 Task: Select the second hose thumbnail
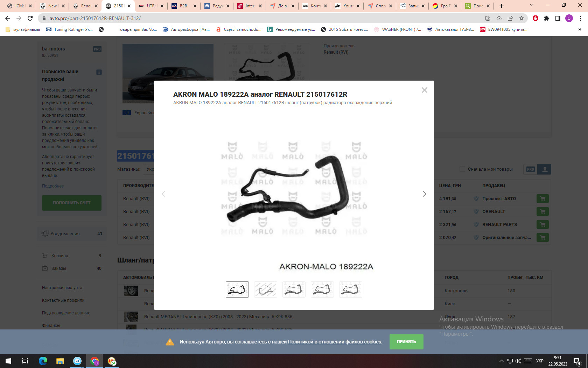point(265,289)
